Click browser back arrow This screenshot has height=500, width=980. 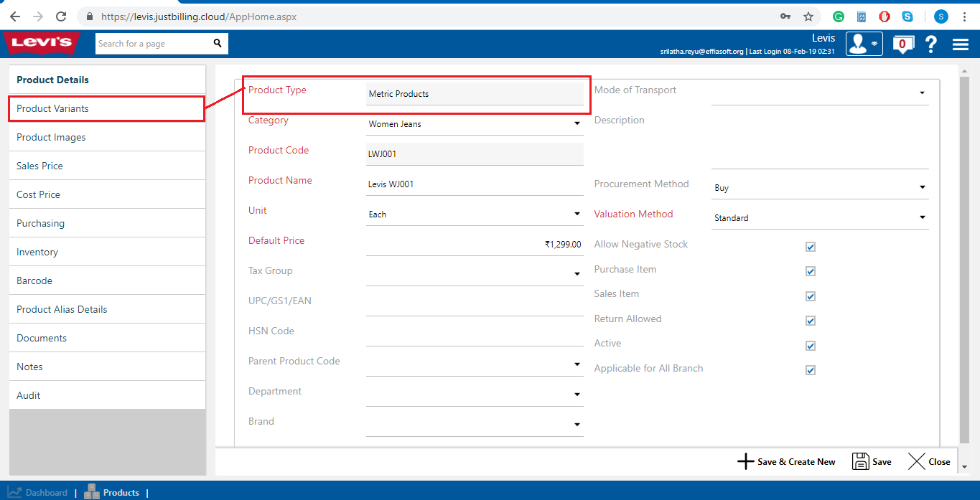tap(15, 16)
